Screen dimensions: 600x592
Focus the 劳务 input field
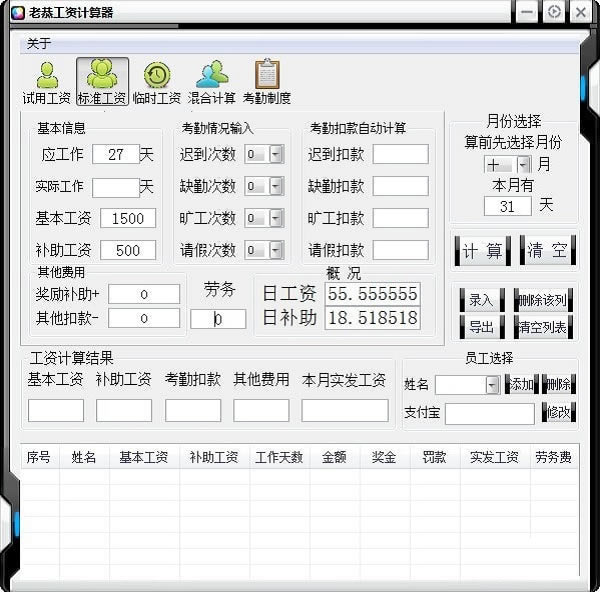[x=218, y=319]
